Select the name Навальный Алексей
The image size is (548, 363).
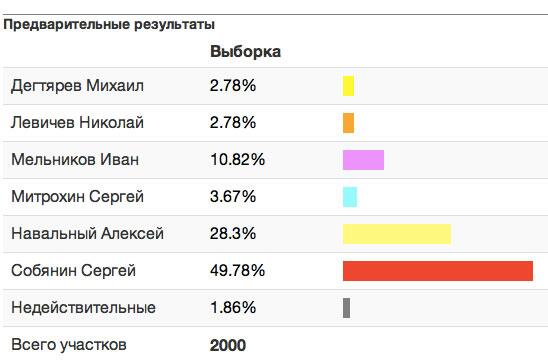tap(87, 234)
